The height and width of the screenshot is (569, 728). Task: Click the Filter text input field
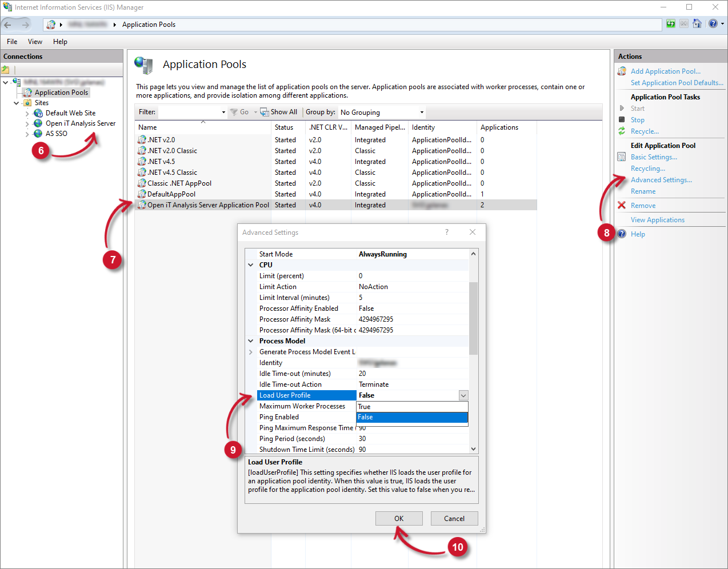(189, 112)
